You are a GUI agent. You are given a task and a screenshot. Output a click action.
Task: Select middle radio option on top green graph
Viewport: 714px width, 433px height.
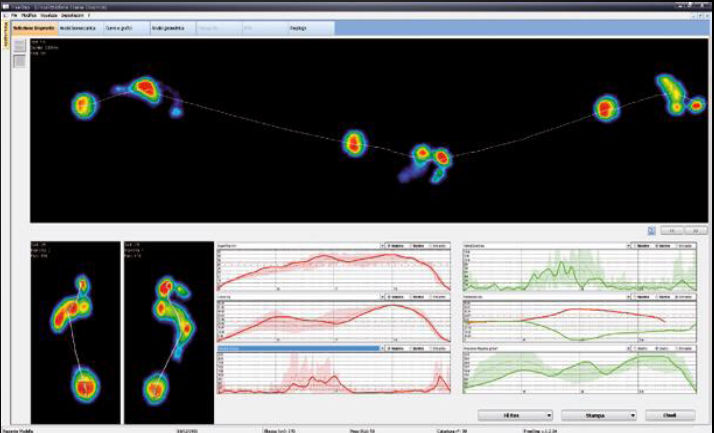663,246
